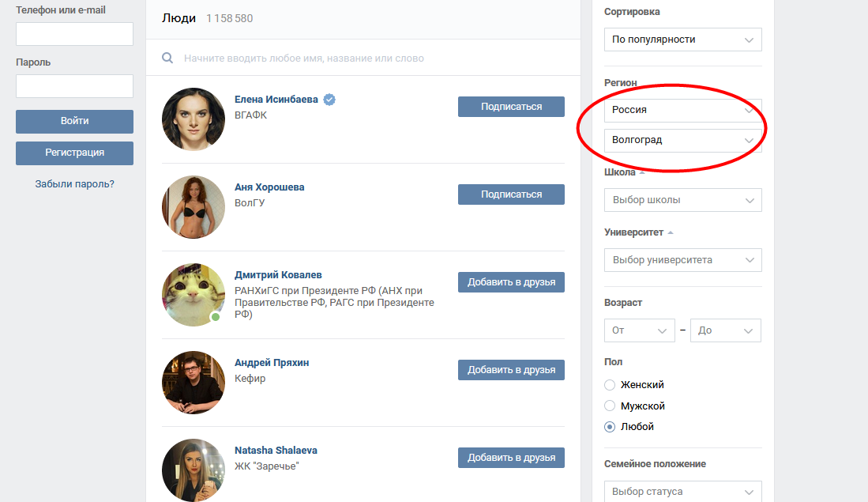Click the Войти login button

click(x=74, y=121)
